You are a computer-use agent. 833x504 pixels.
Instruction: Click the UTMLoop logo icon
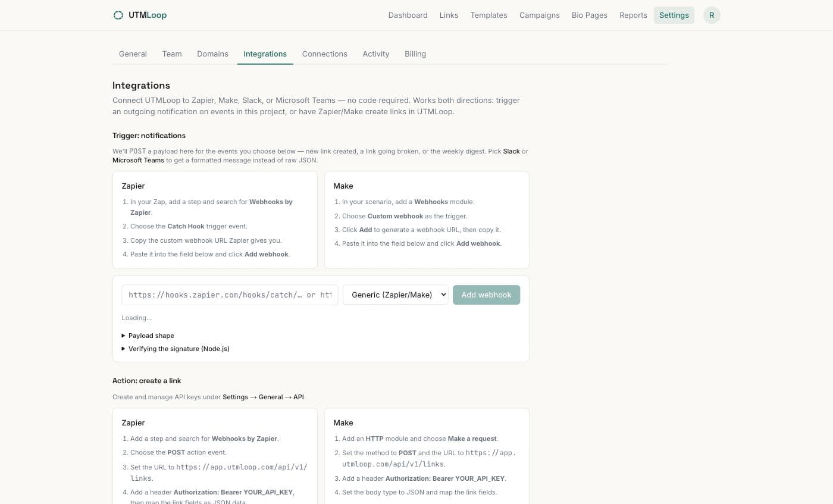tap(118, 15)
